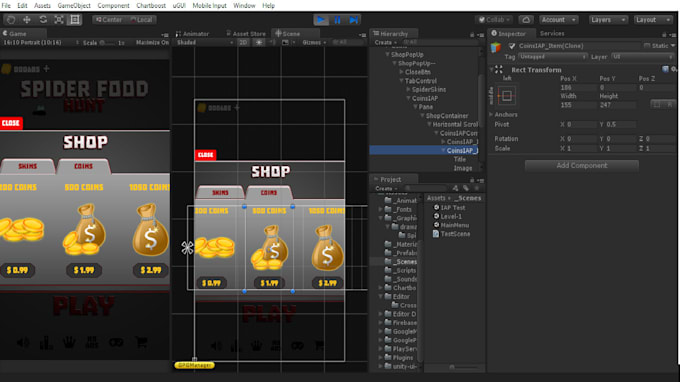This screenshot has height=382, width=680.
Task: Toggle blueprint mode button beside Height
Action: (x=657, y=104)
